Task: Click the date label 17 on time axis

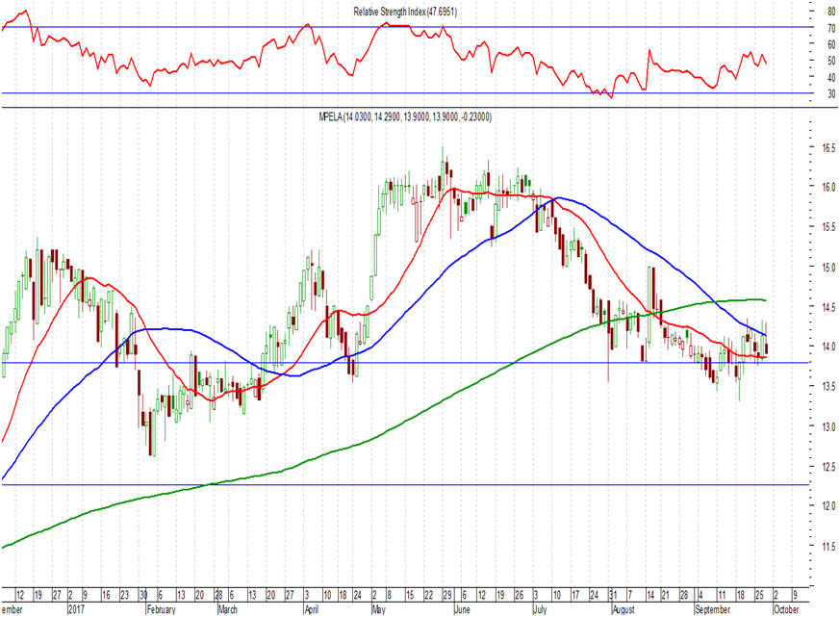Action: 575,596
